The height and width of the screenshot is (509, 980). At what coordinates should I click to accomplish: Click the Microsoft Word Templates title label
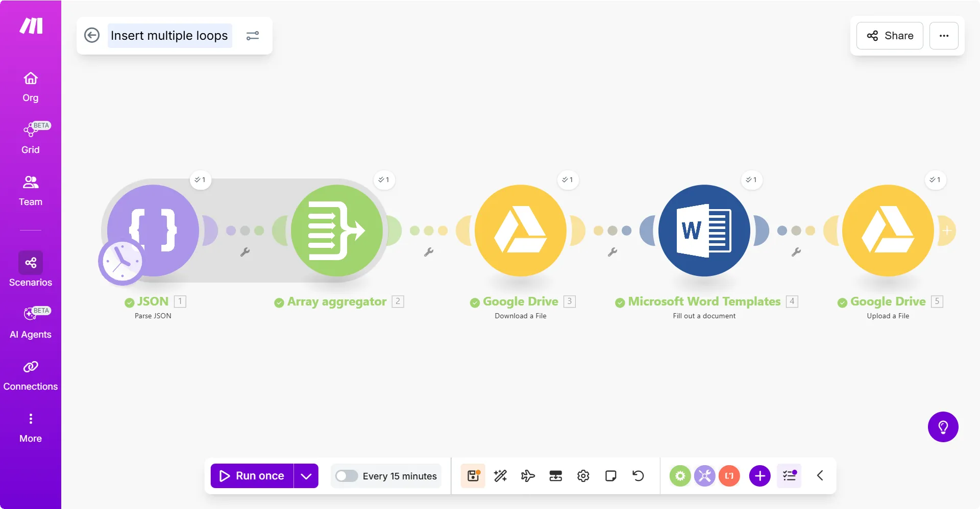704,301
